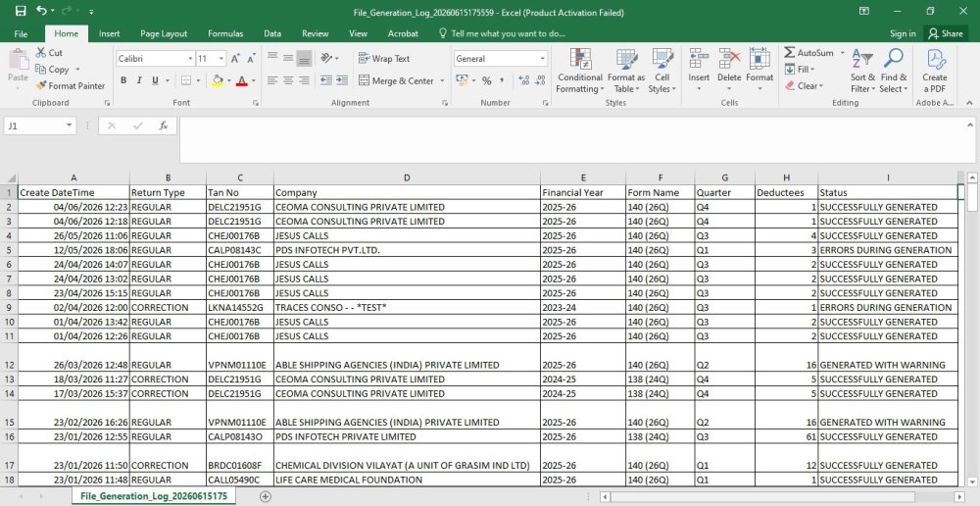Switch to the Formulas tab

(x=225, y=33)
